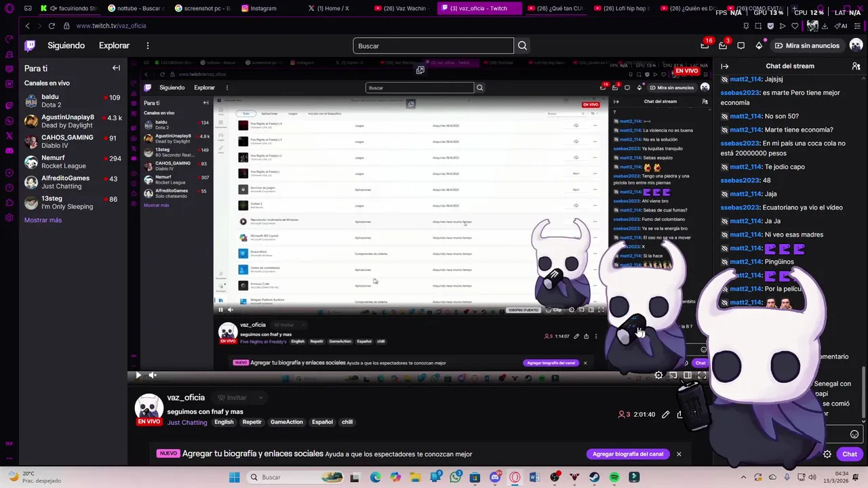Go back in browser history
The image size is (868, 488).
pyautogui.click(x=27, y=26)
